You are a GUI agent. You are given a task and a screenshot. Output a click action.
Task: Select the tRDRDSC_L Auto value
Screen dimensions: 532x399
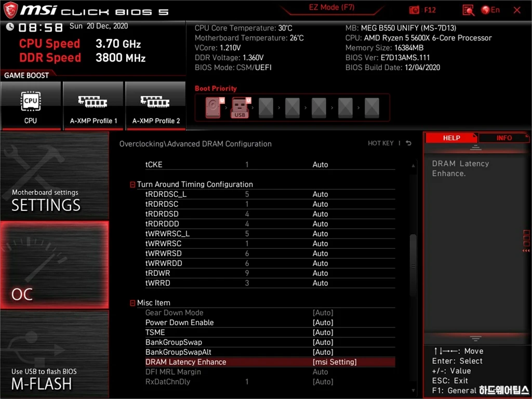click(320, 194)
